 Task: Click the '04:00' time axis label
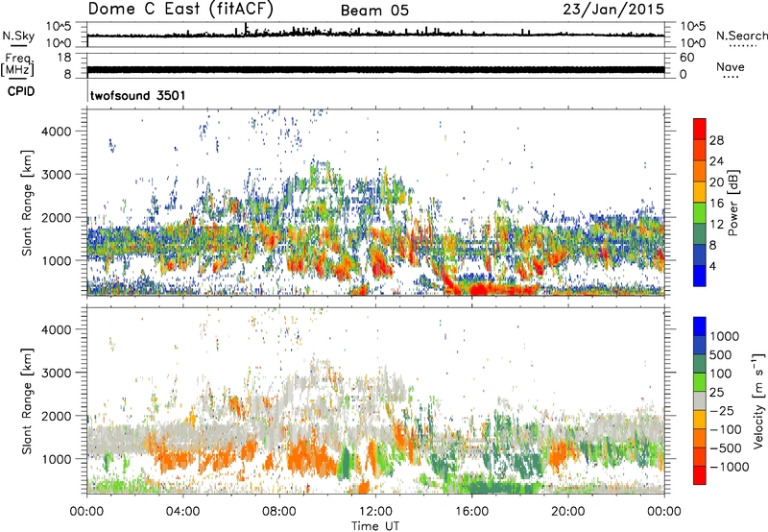182,512
